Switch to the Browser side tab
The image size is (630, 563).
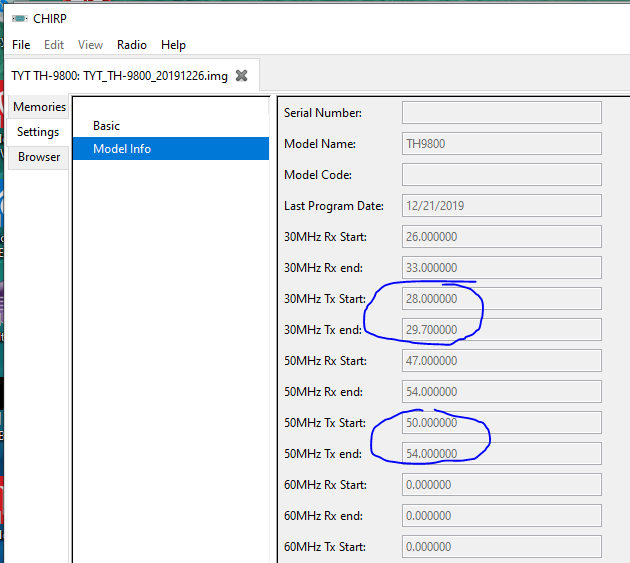tap(39, 157)
